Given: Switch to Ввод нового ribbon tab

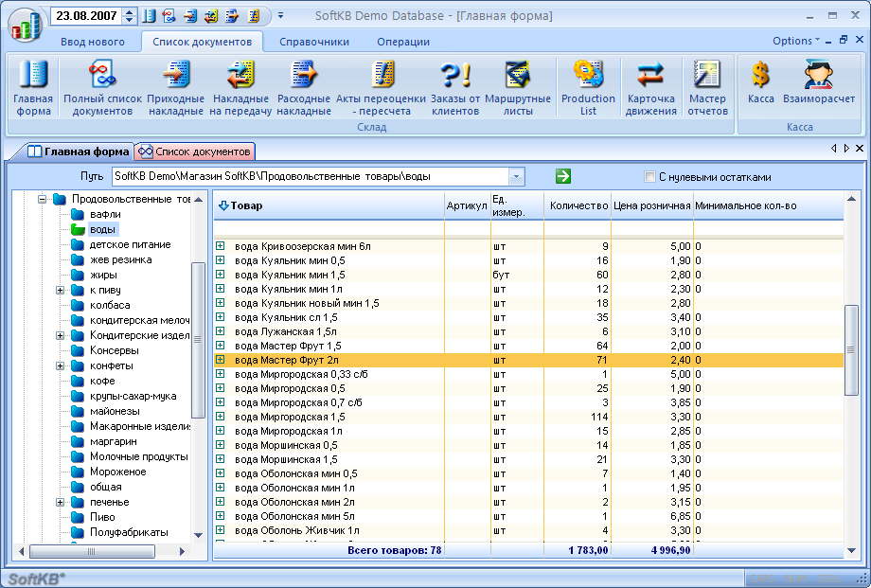Looking at the screenshot, I should click(92, 42).
